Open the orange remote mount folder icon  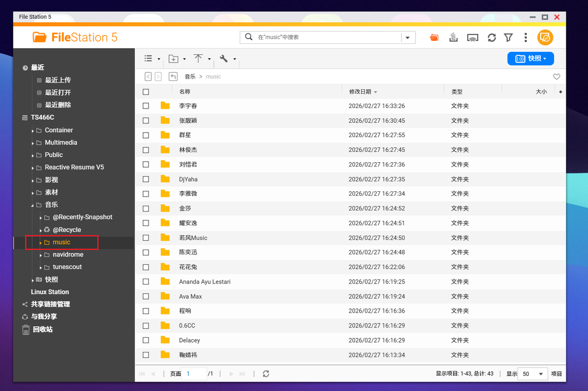(x=434, y=37)
